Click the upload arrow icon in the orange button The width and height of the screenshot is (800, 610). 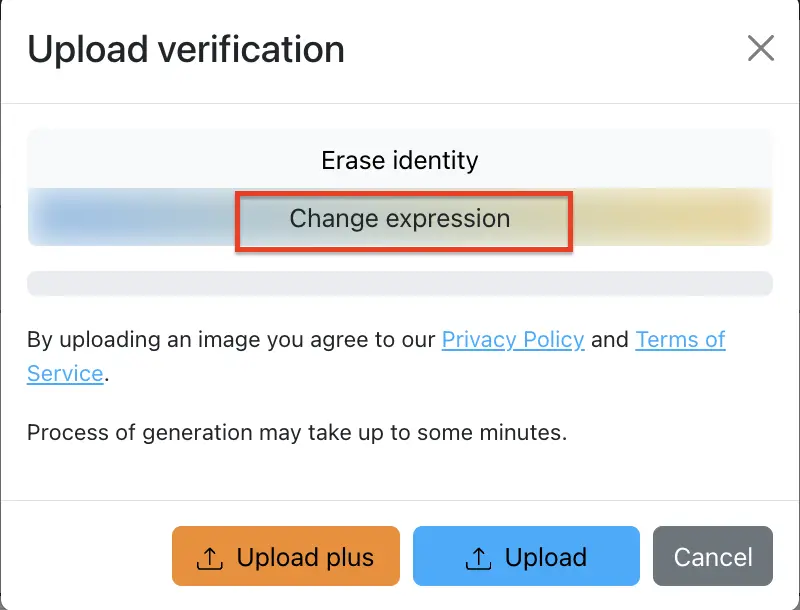pos(209,558)
